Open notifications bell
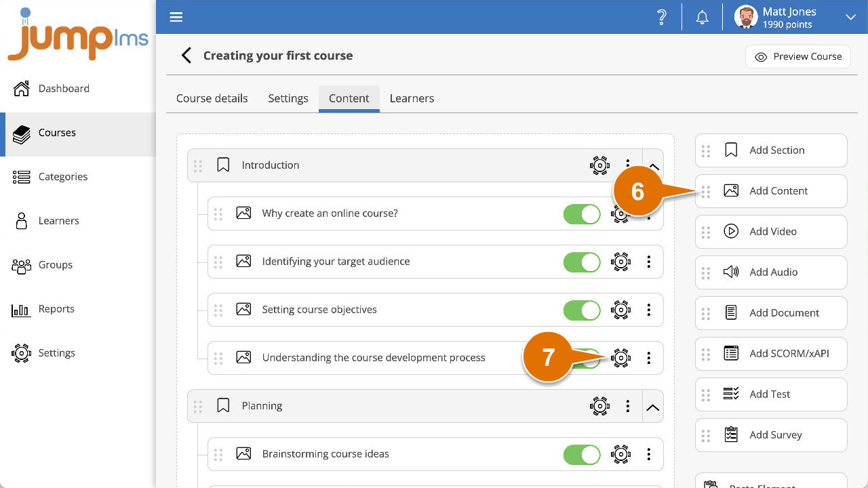Screen dimensions: 868x488 [703, 18]
